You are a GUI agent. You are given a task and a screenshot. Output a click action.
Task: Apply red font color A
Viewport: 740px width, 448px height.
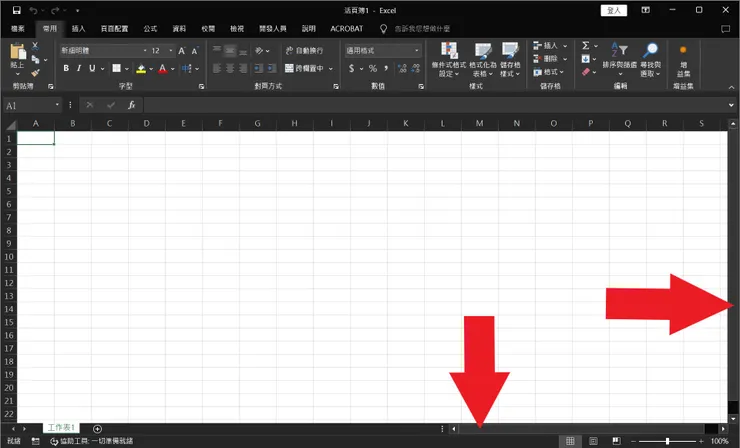162,69
